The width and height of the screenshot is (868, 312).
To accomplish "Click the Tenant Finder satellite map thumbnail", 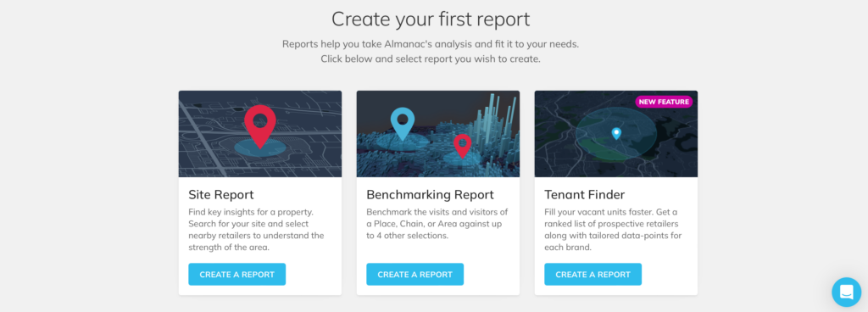I will point(616,134).
